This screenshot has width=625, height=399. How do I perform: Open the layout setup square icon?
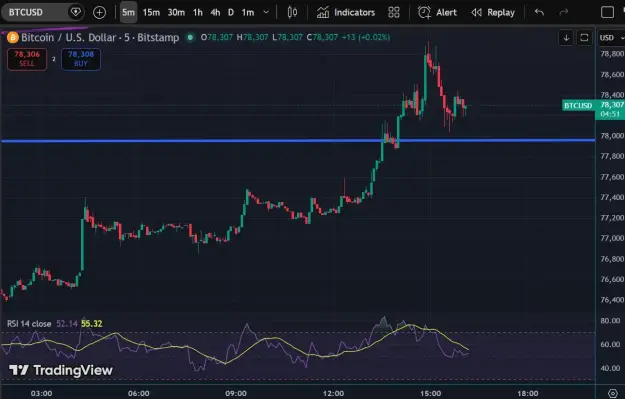click(x=607, y=12)
